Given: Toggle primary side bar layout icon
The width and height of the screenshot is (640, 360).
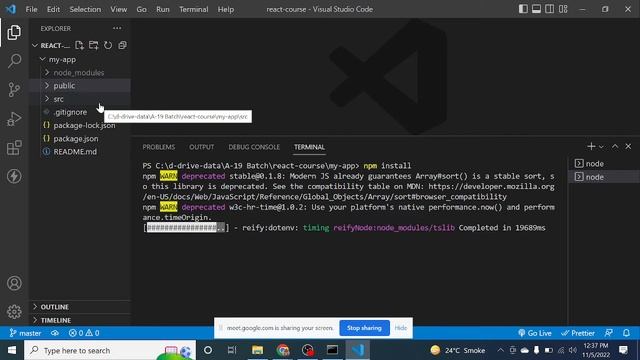Looking at the screenshot, I should pos(523,9).
